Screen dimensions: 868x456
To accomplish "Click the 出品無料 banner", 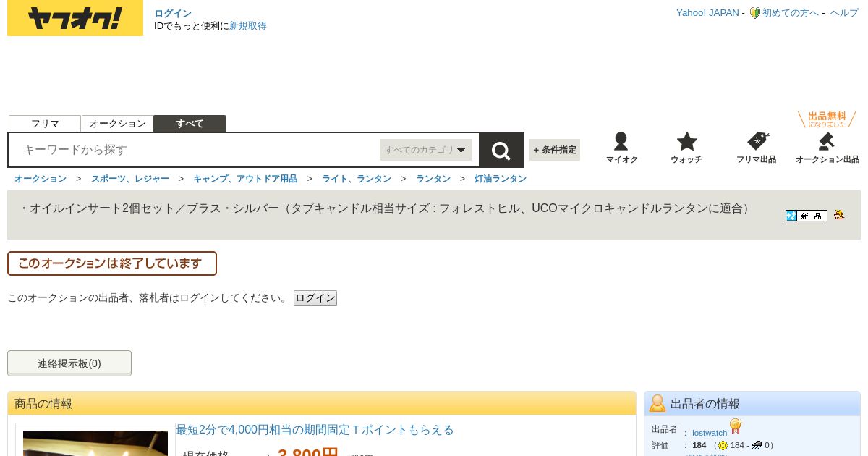I will pyautogui.click(x=827, y=119).
